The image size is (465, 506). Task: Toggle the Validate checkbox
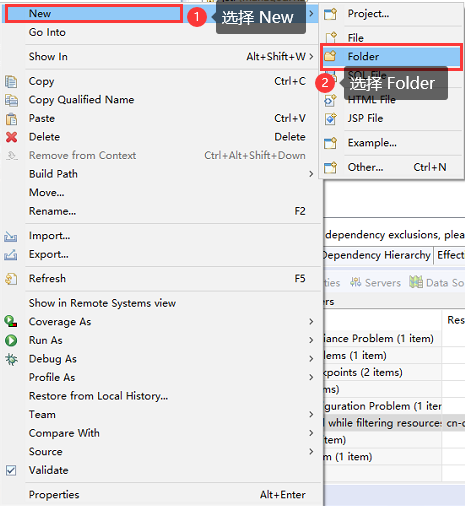coord(11,470)
